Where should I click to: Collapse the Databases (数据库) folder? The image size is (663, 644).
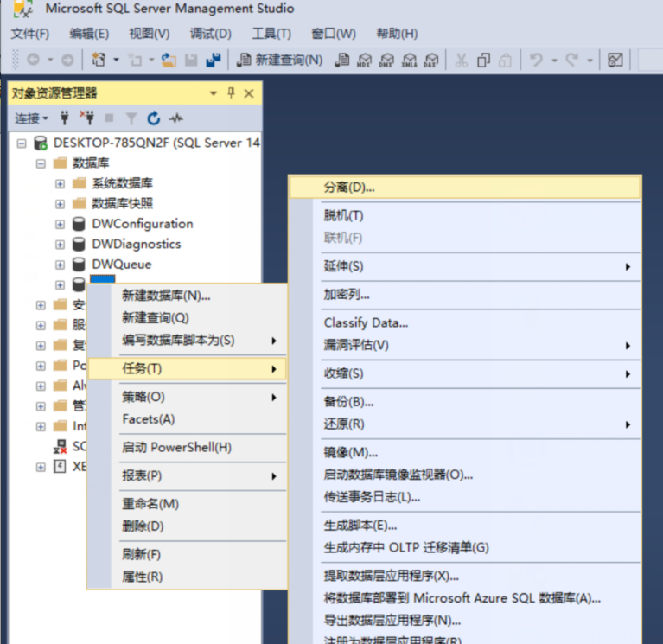pos(41,163)
